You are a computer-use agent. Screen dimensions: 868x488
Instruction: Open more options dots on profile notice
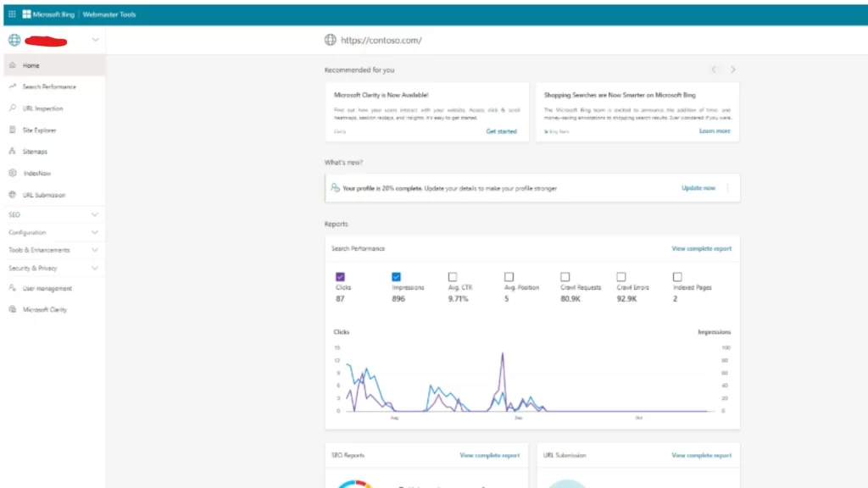728,188
